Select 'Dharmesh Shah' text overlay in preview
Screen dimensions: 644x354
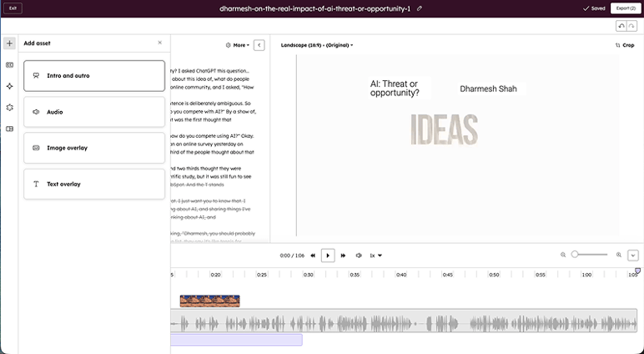(488, 88)
